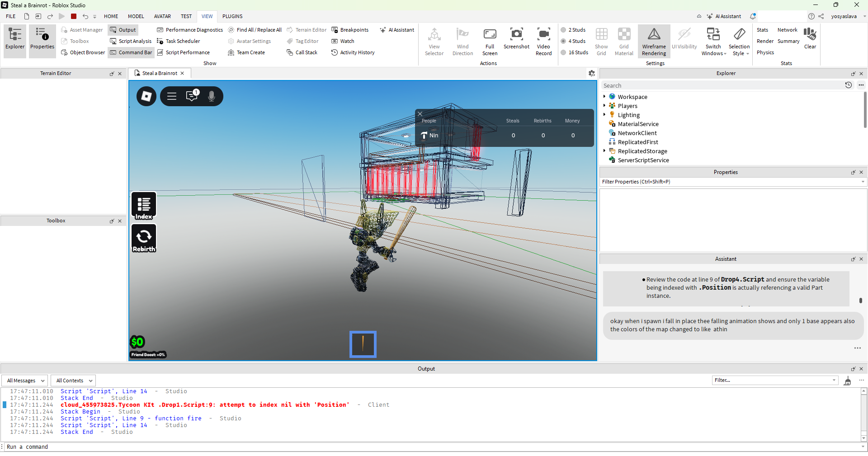Toggle Wireframe Rendering
868x456 pixels.
pos(654,42)
